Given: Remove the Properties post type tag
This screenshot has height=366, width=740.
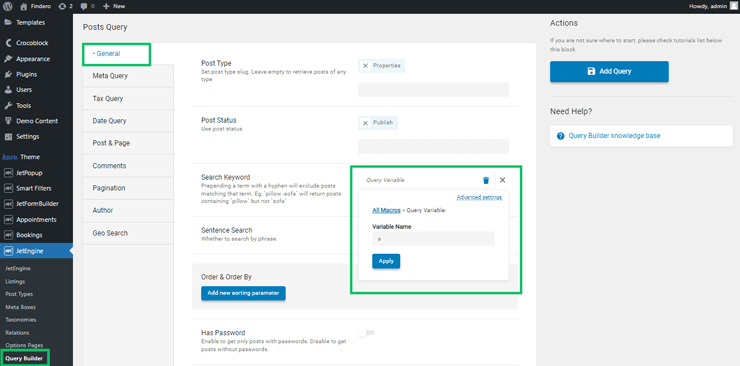Looking at the screenshot, I should (365, 66).
